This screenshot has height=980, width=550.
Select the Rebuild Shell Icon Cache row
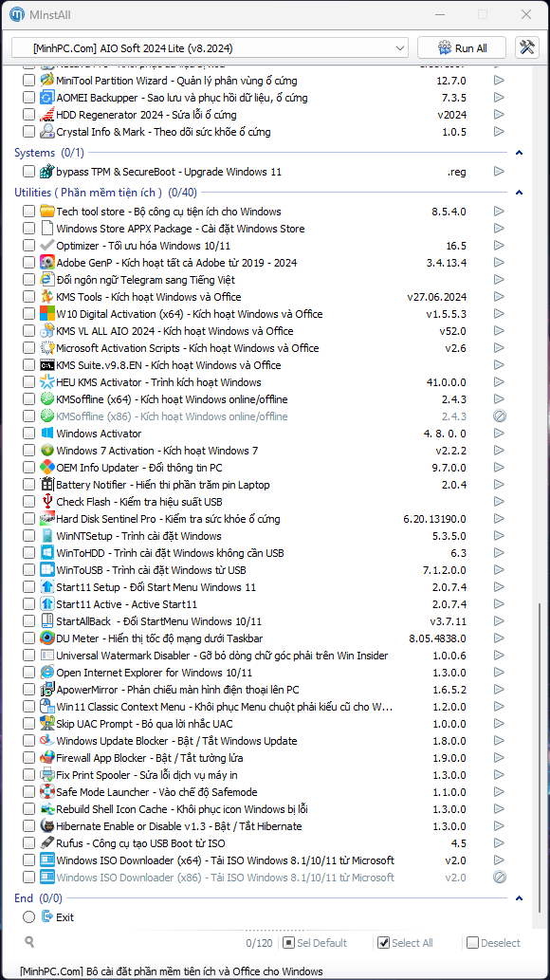pyautogui.click(x=182, y=809)
